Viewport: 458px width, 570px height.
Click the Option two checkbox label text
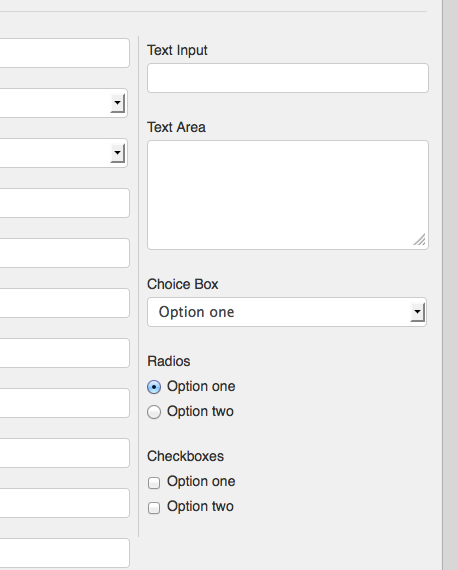click(x=200, y=506)
